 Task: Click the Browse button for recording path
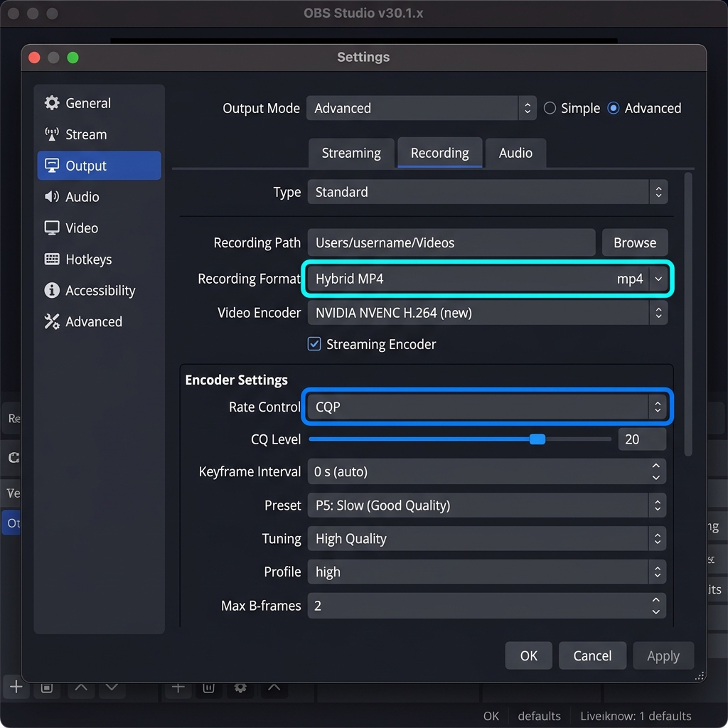click(635, 242)
